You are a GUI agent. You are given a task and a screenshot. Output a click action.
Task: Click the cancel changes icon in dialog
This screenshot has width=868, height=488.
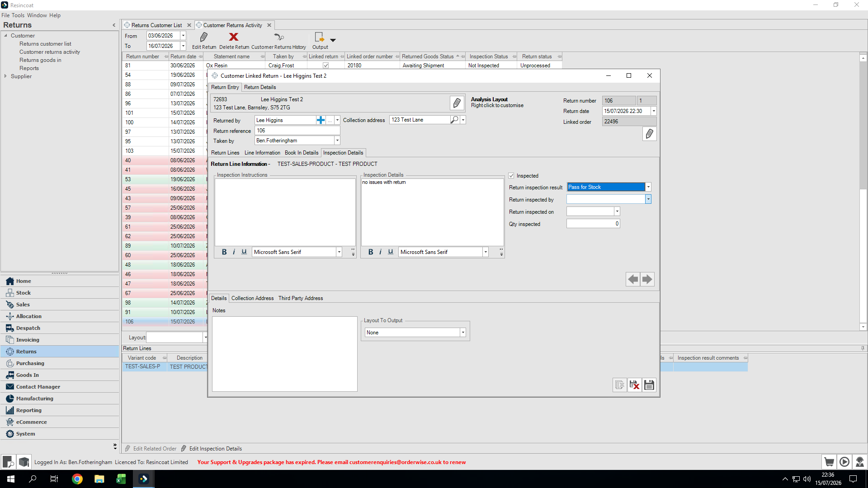tap(635, 385)
